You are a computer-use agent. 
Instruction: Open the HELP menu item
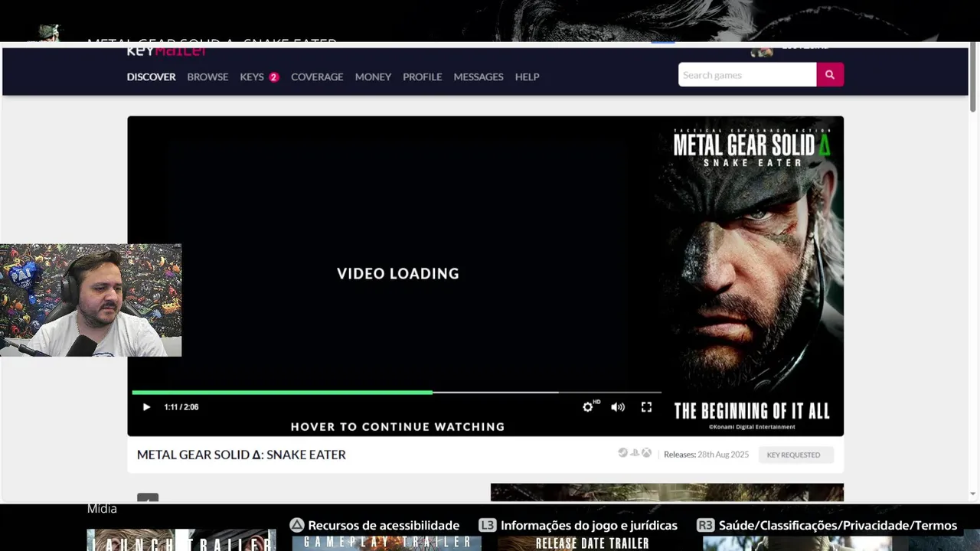(527, 77)
